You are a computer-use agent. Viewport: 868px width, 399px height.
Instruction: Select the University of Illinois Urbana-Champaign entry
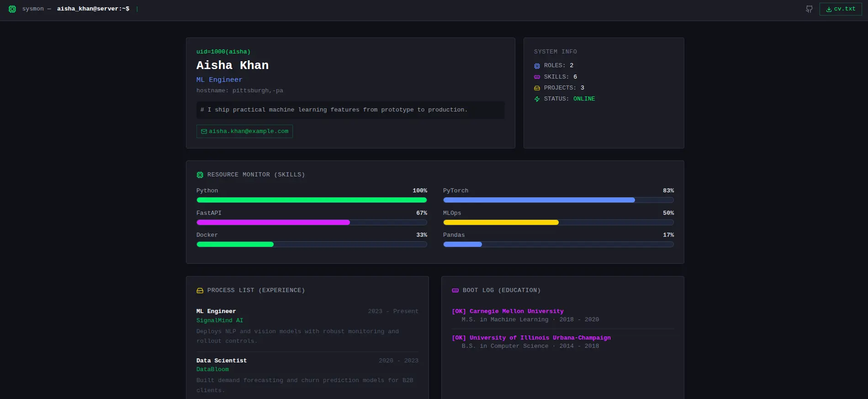[x=540, y=338]
